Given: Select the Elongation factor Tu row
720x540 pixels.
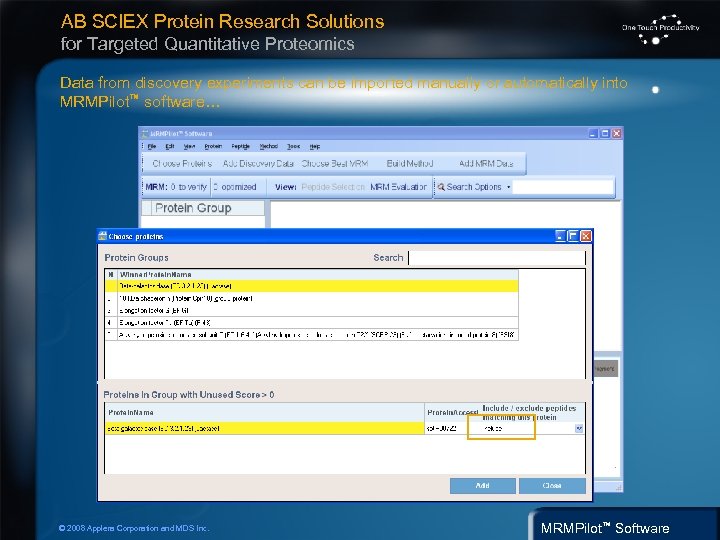Looking at the screenshot, I should click(x=312, y=322).
